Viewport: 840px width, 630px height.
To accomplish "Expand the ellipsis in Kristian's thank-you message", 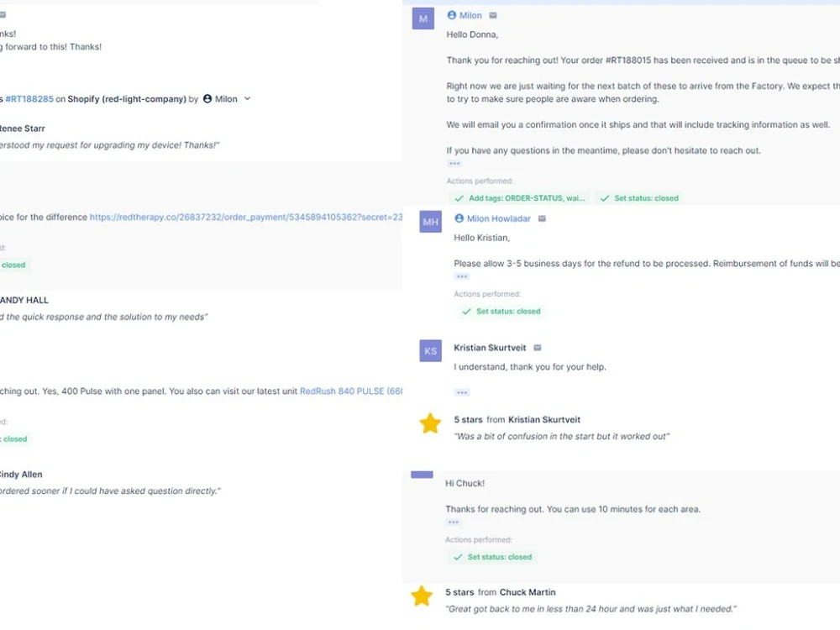I will point(461,391).
